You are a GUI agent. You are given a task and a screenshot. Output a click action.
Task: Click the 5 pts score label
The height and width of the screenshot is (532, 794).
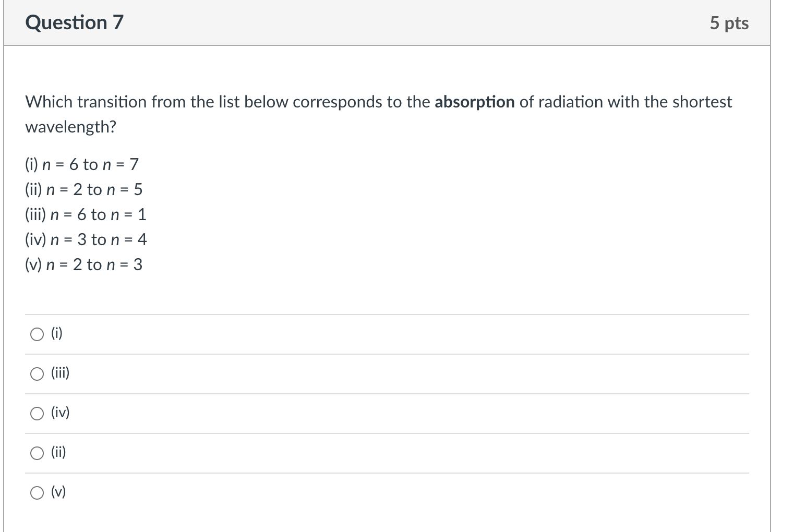click(729, 23)
